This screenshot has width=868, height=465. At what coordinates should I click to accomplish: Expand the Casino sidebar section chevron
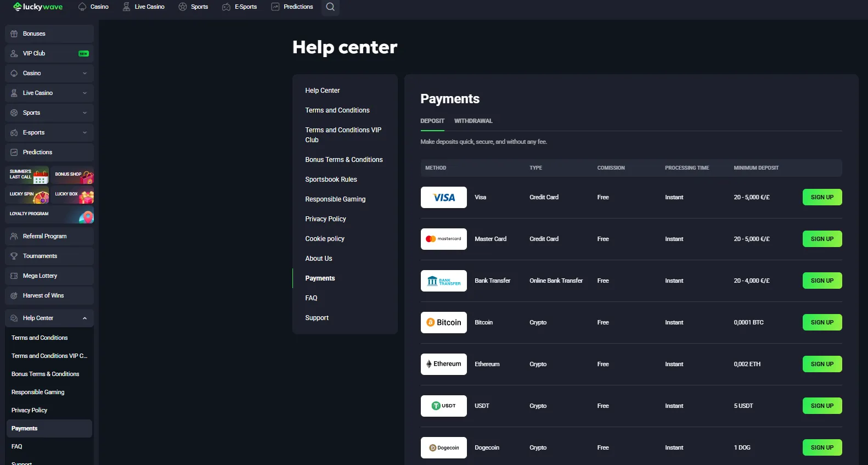[84, 73]
